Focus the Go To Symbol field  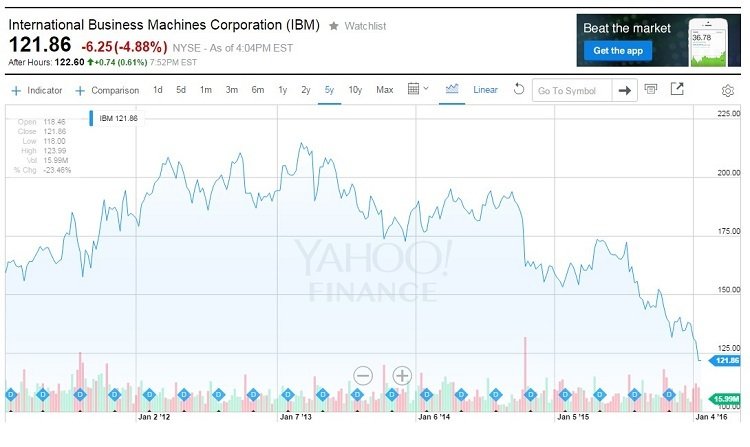[571, 91]
